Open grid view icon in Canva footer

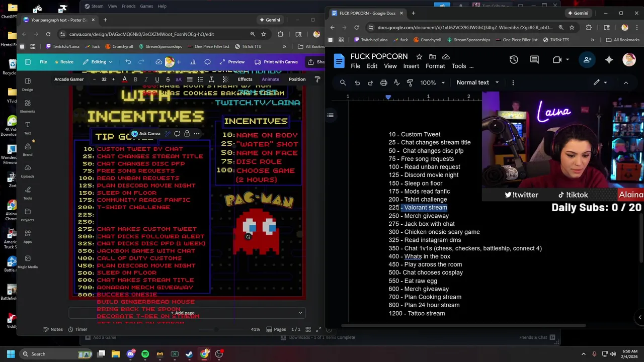coord(307,329)
